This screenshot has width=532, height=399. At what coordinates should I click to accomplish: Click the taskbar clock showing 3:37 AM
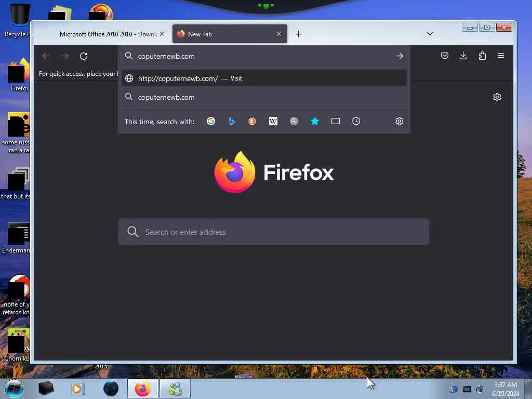(x=506, y=389)
